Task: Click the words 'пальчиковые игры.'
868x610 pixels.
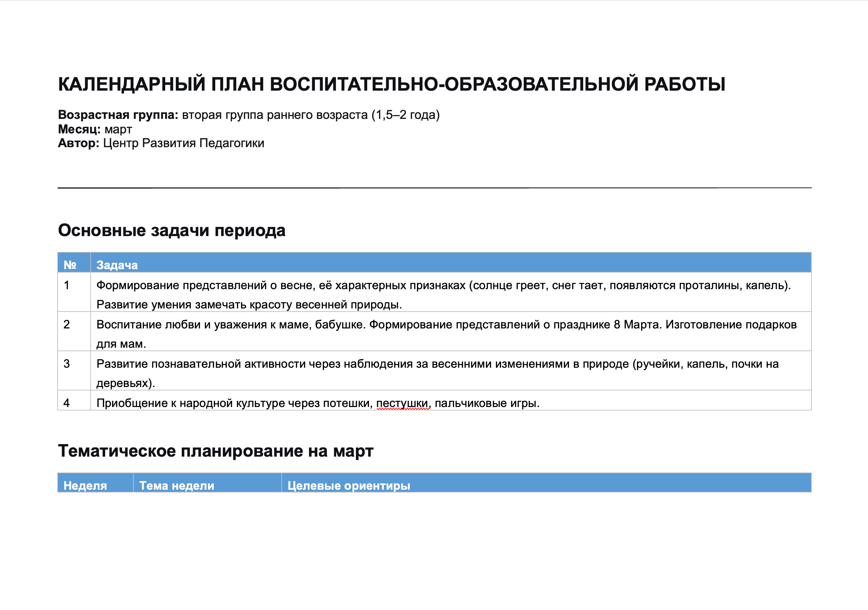Action: point(487,404)
